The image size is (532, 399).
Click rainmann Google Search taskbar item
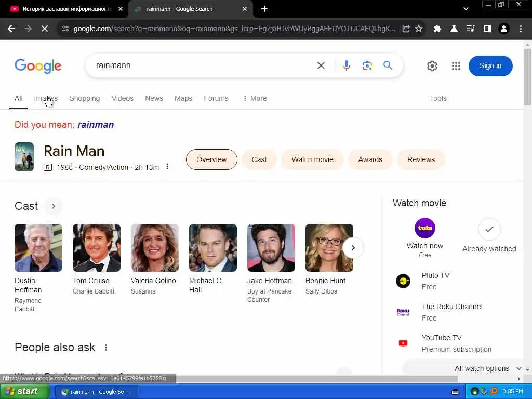96,392
